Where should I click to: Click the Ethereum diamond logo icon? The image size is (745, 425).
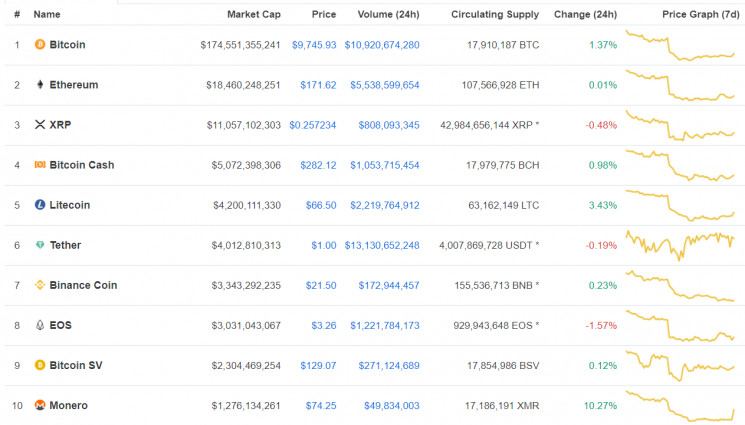click(x=40, y=85)
